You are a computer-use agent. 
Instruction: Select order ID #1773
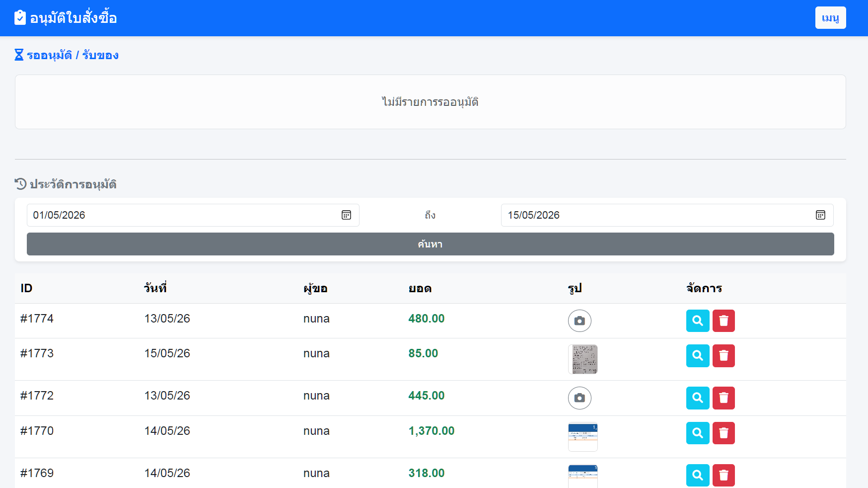pyautogui.click(x=37, y=353)
